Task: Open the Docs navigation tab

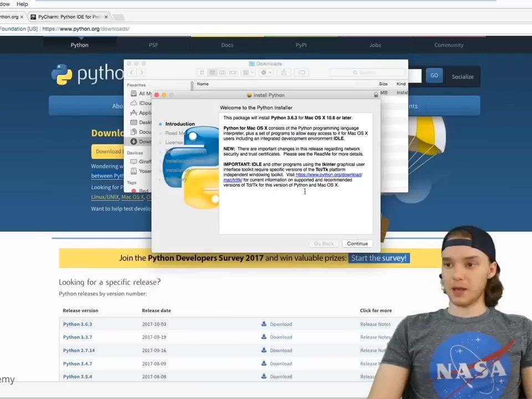Action: click(x=227, y=45)
